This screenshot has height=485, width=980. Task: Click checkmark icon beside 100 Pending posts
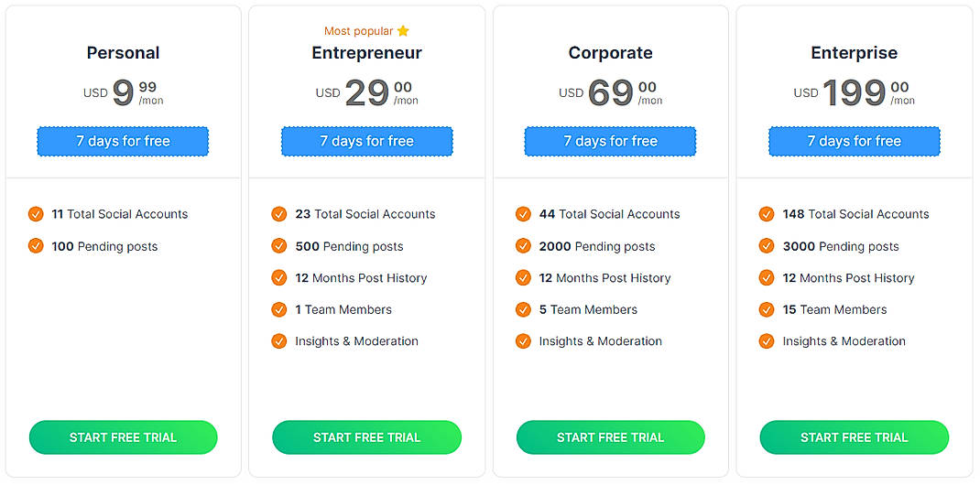point(36,246)
